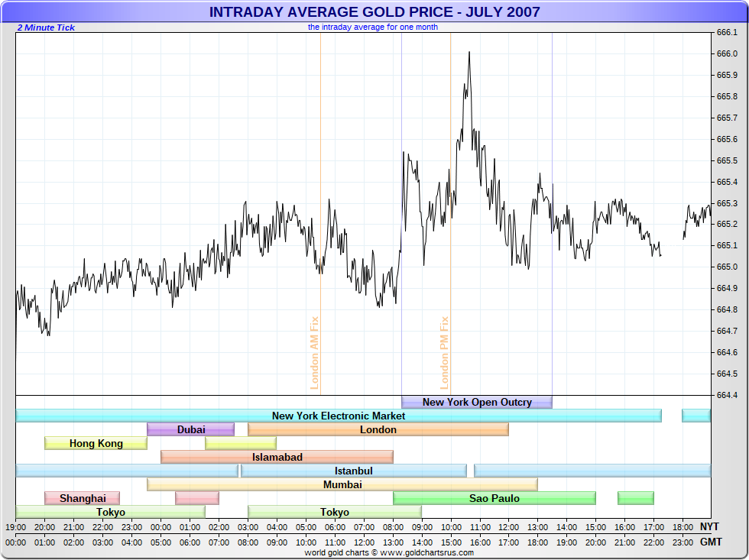Image resolution: width=749 pixels, height=560 pixels.
Task: Click the pink bar labeled Shanghai
Action: pos(83,498)
